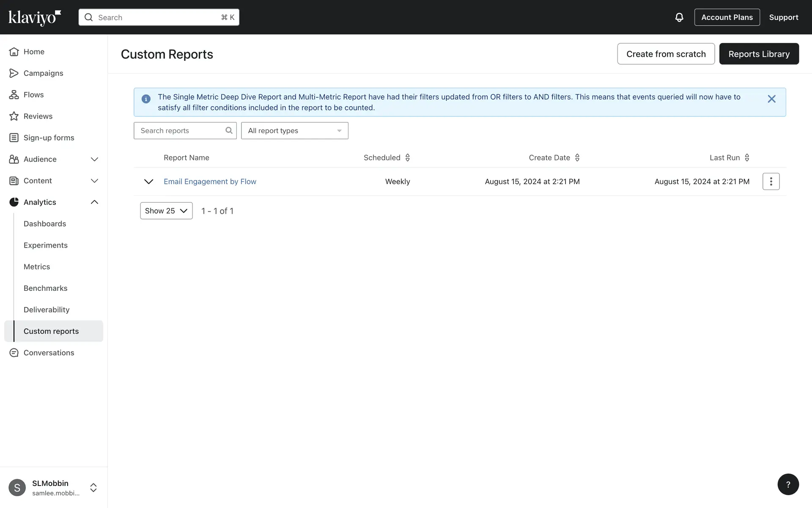The width and height of the screenshot is (812, 508).
Task: Click the three-dot menu for Email Engagement report
Action: (x=771, y=182)
